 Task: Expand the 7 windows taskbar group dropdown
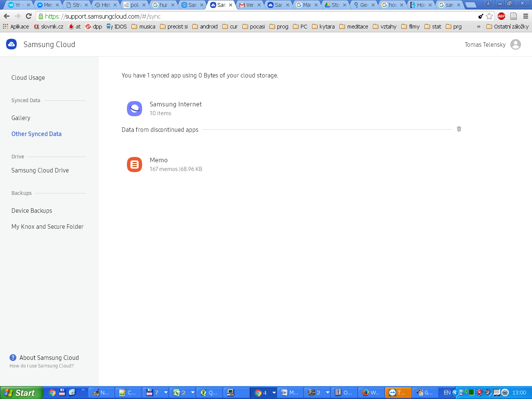tap(166, 393)
